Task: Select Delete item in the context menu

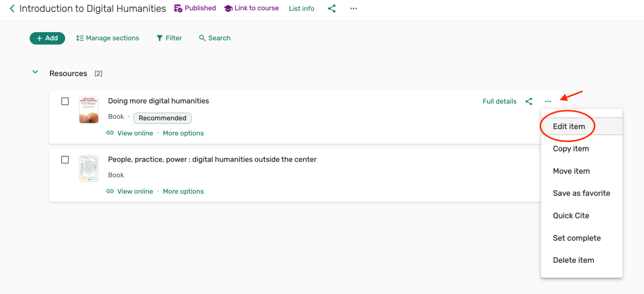Action: point(573,260)
